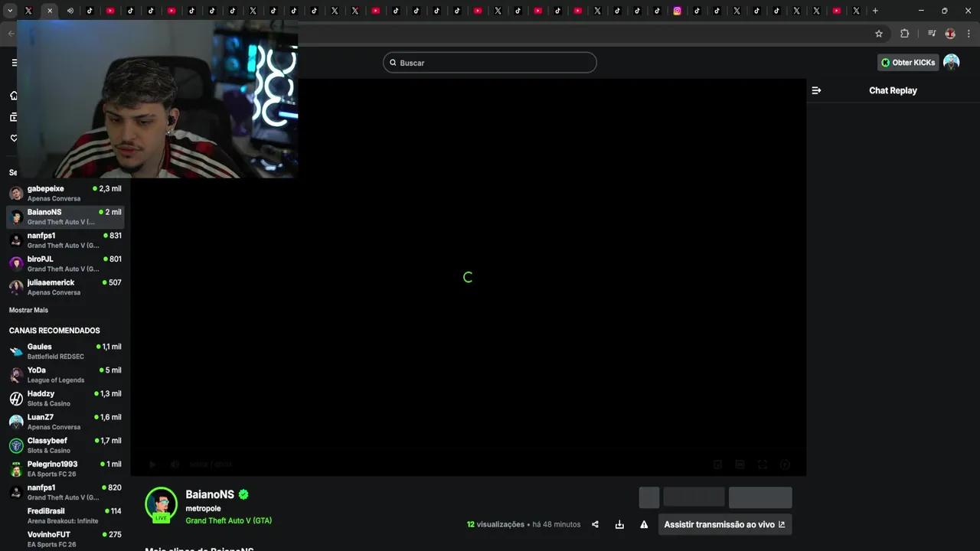Open Pelegrino1993 recommended channel
Viewport: 980px width, 551px height.
pos(65,468)
